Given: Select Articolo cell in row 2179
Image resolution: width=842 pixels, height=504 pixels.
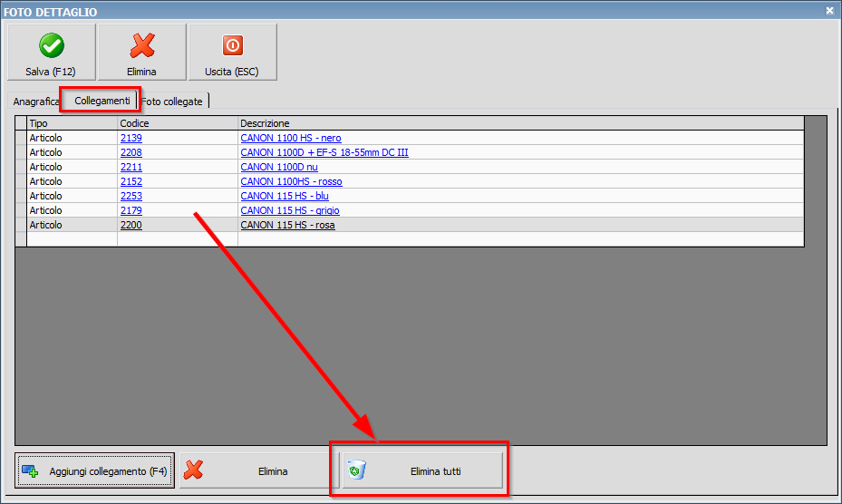Looking at the screenshot, I should (x=72, y=210).
